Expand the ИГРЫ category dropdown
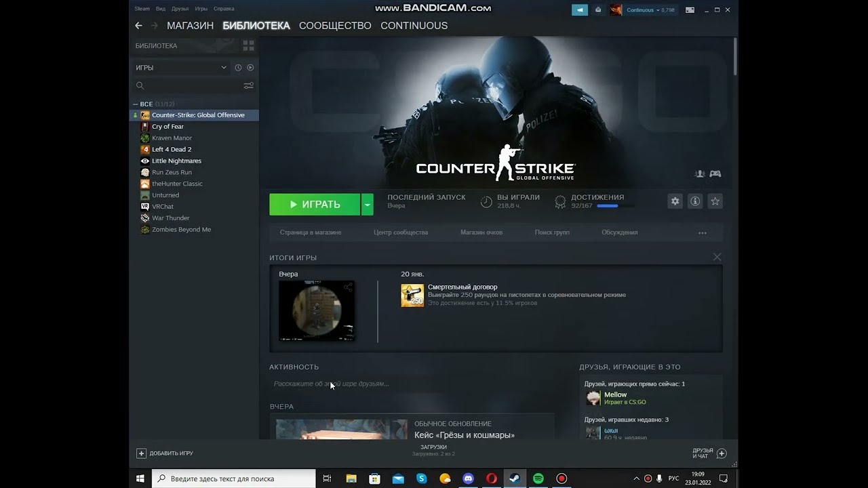The image size is (868, 488). tap(224, 68)
